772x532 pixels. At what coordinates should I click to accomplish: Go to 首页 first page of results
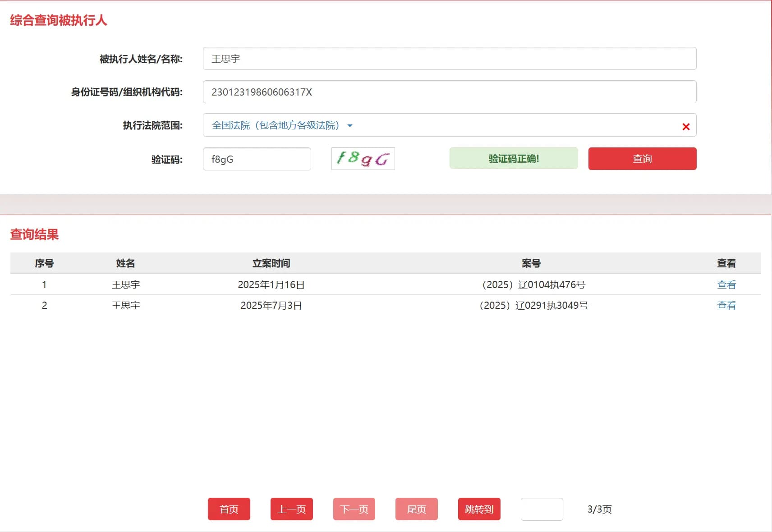coord(229,509)
